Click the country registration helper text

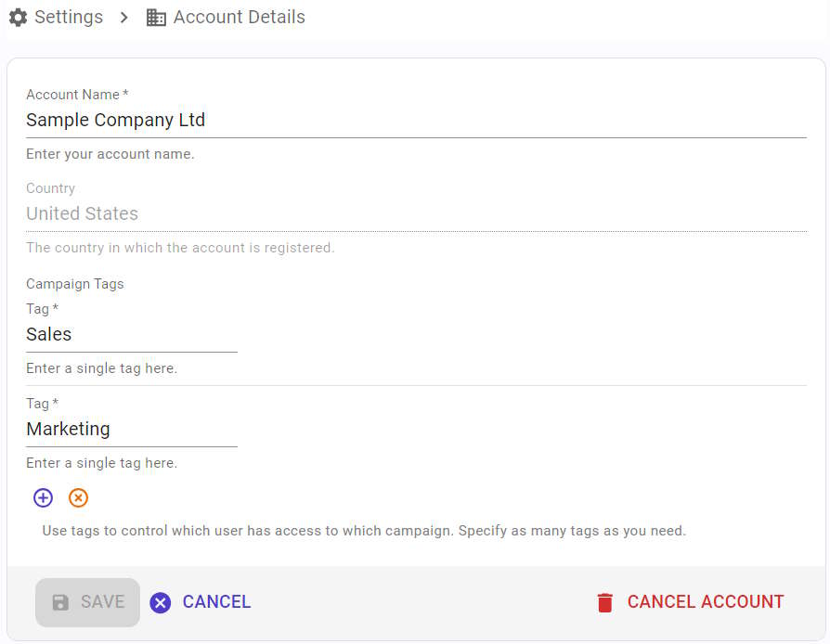[x=180, y=248]
